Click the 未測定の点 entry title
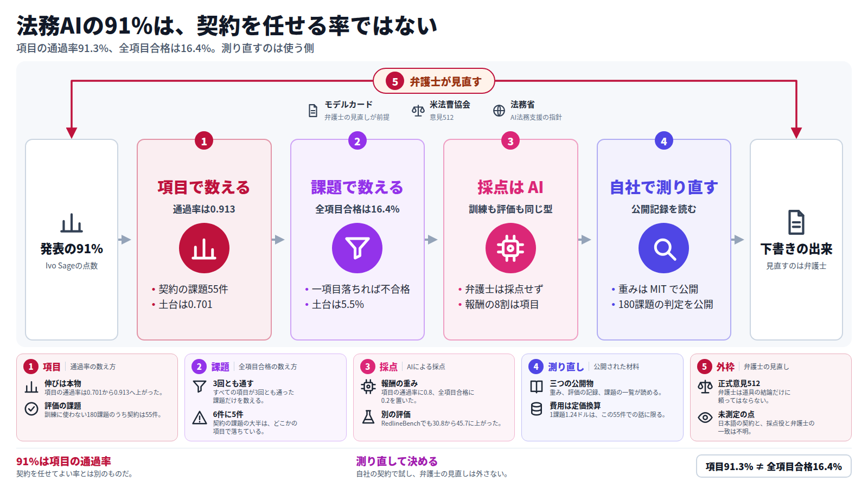 [x=736, y=414]
